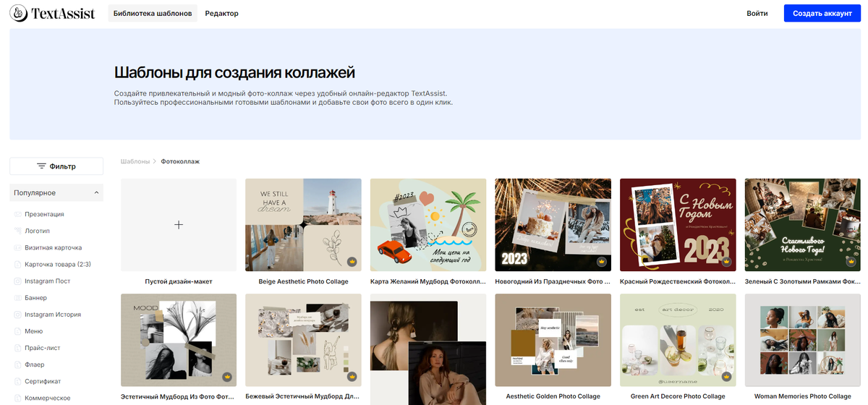
Task: Click the filter lines icon
Action: pyautogui.click(x=41, y=166)
